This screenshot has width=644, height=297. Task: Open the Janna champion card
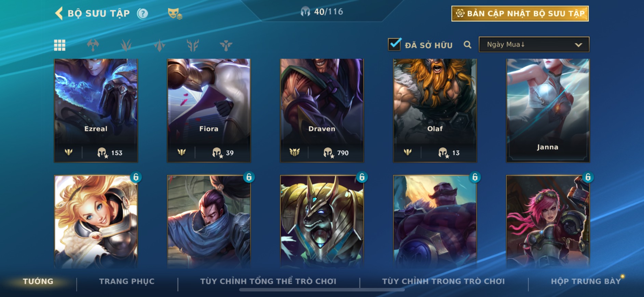click(548, 110)
